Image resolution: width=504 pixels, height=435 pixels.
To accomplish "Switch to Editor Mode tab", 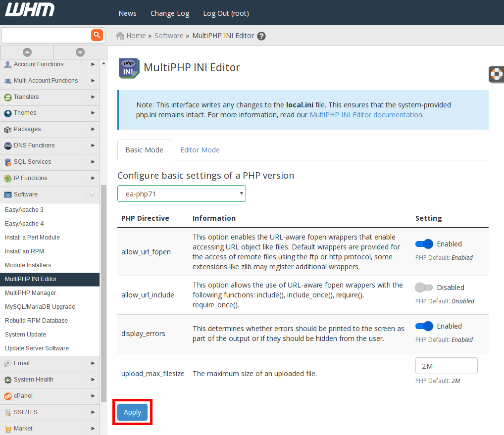I will [200, 150].
